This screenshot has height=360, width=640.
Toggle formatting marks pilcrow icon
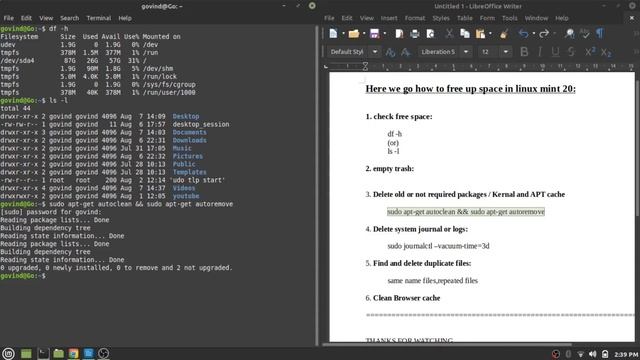point(600,34)
